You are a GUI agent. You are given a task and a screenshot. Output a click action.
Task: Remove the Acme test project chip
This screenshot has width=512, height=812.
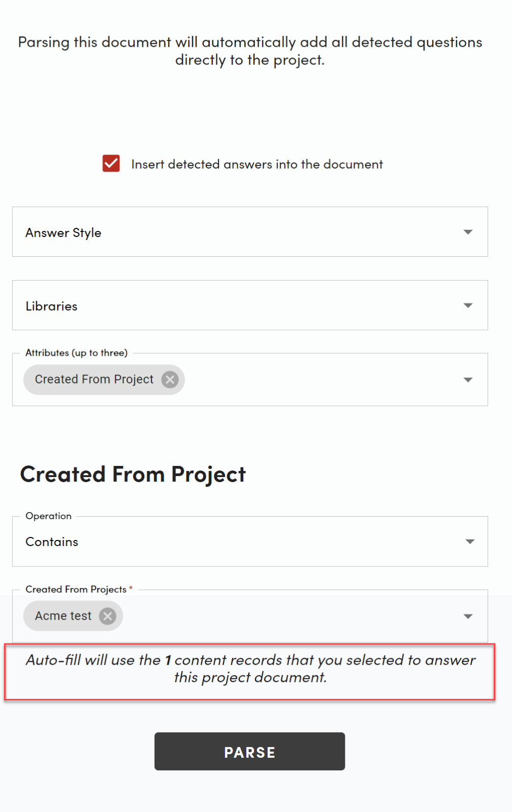[108, 616]
